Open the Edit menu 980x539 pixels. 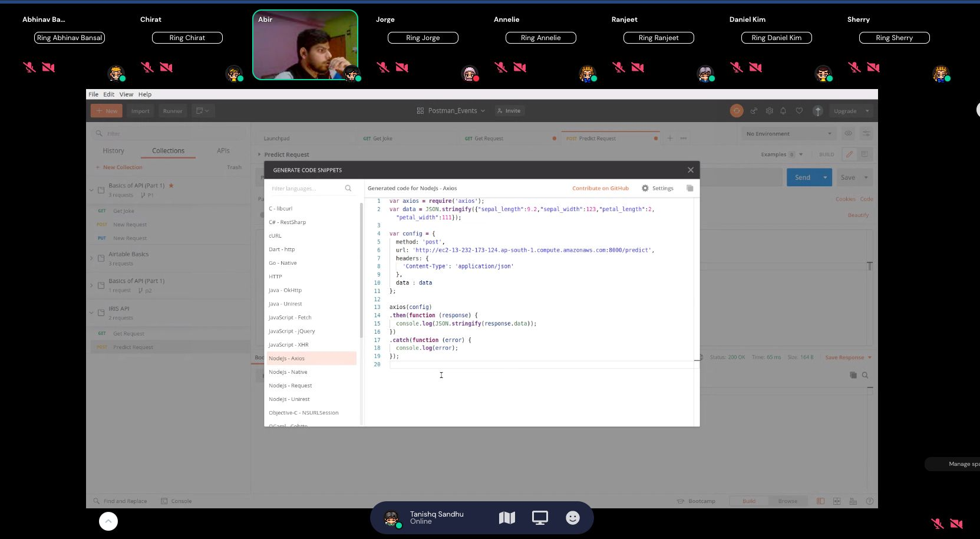pos(108,94)
